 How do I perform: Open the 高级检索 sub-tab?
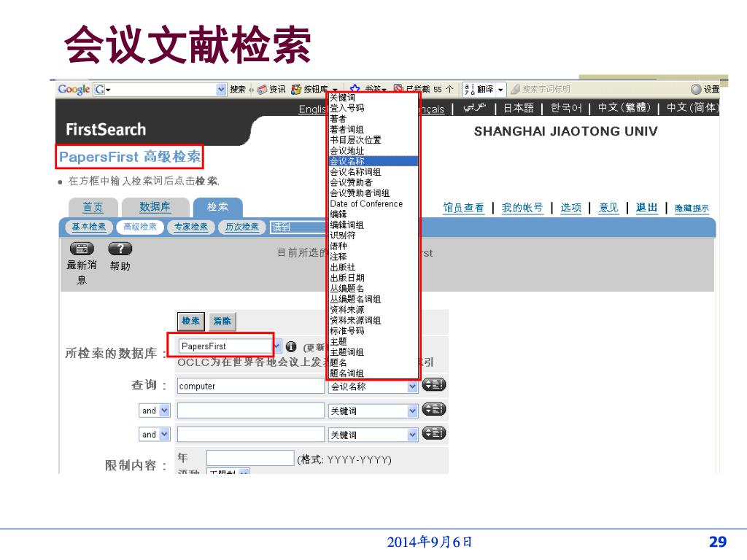point(140,227)
